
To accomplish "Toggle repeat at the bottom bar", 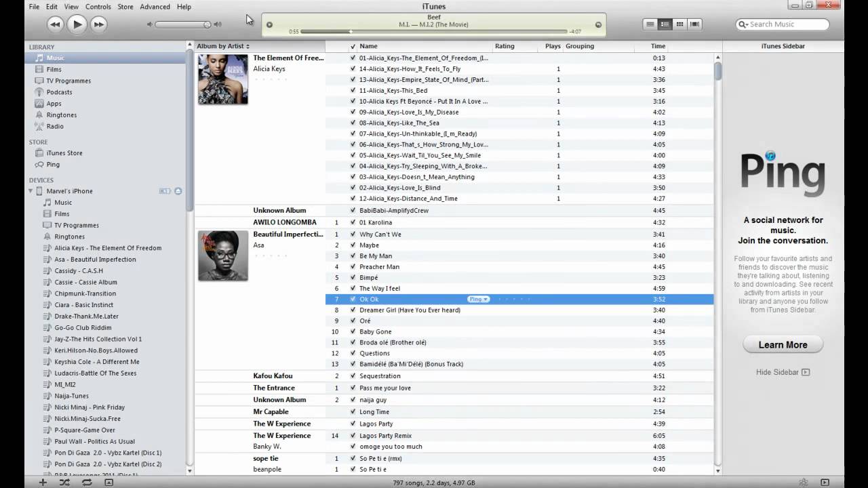I will 87,483.
